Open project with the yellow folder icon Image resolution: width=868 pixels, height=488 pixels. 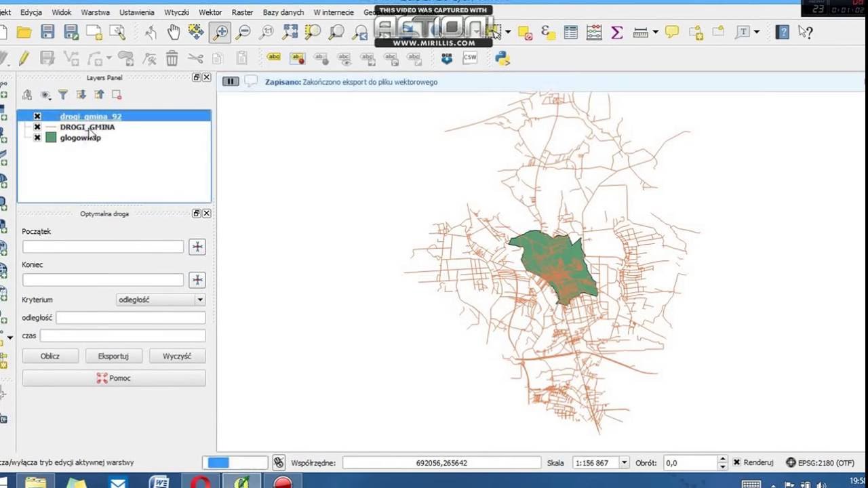point(24,32)
